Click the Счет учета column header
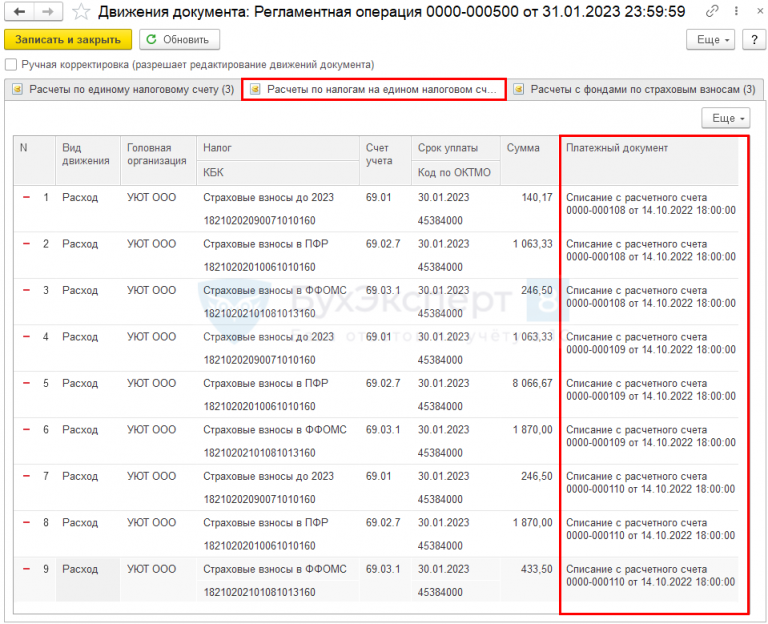768x624 pixels. [x=385, y=161]
